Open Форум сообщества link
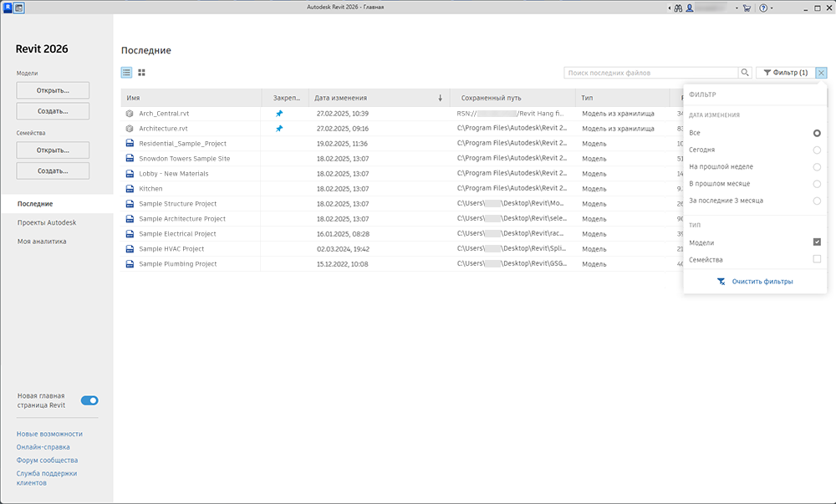 coord(47,460)
